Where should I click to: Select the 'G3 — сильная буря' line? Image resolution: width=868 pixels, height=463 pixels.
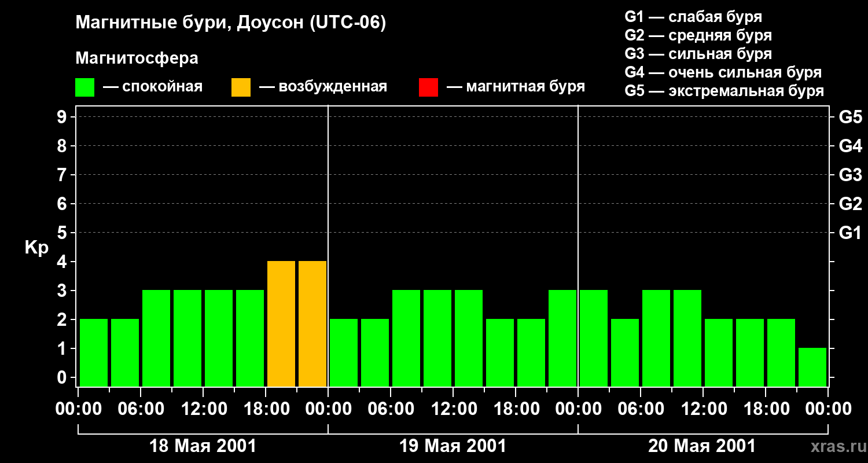[x=698, y=54]
